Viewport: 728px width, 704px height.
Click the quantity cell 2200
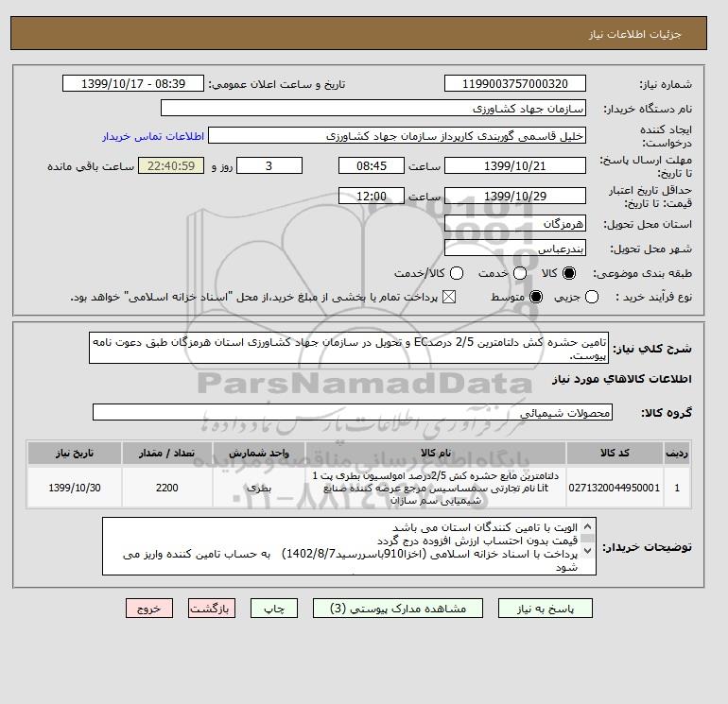click(x=167, y=488)
